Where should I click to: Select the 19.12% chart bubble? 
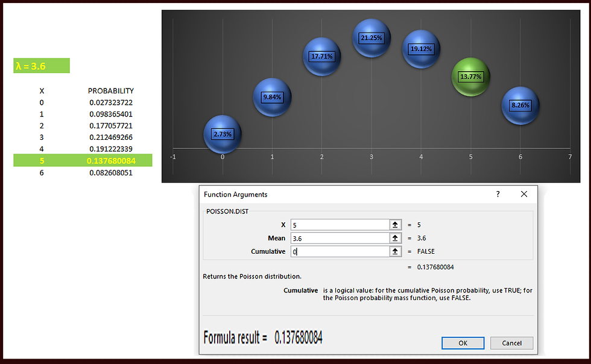(421, 49)
